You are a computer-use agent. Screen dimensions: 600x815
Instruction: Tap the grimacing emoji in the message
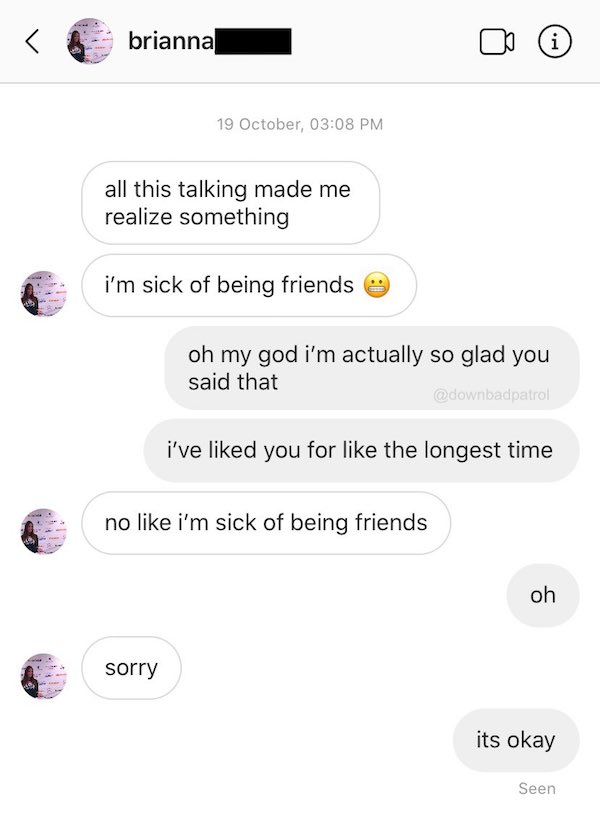point(376,285)
